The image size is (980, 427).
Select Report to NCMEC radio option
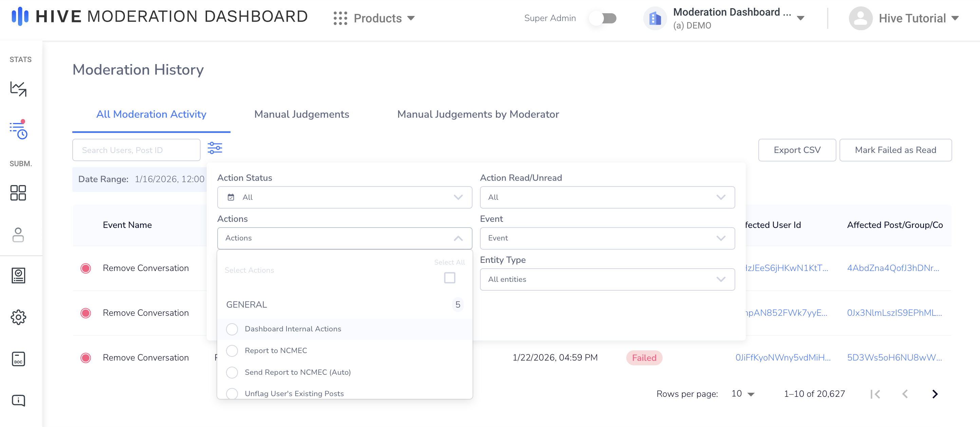[232, 351]
